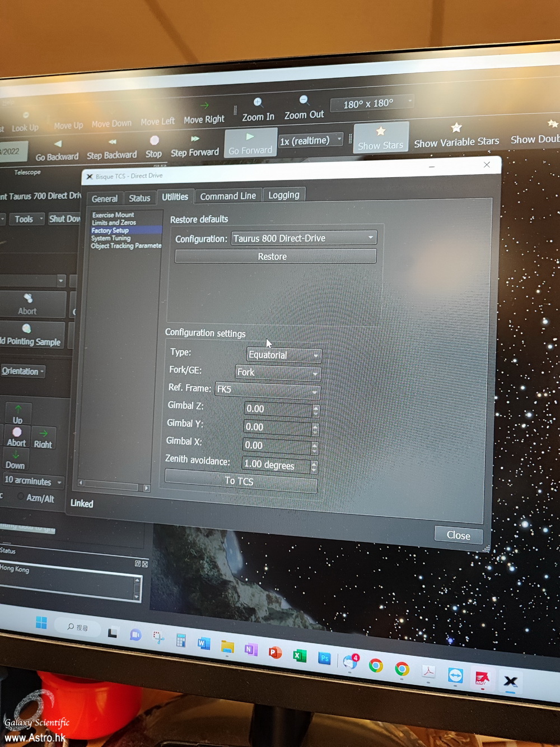Click the Zoom Out magnifier icon

[304, 100]
